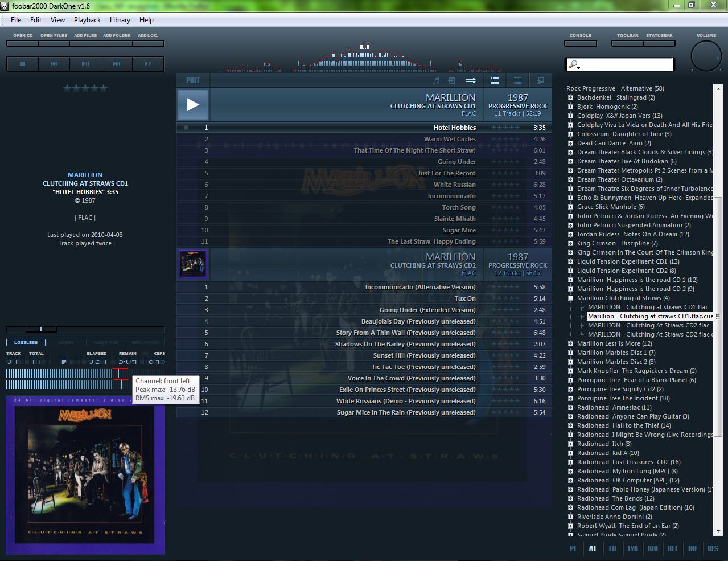The height and width of the screenshot is (561, 728).
Task: Switch to the INF tab
Action: point(693,548)
